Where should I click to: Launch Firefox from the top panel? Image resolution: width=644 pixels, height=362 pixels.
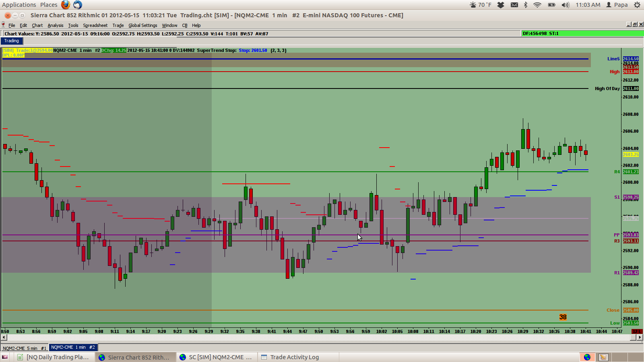[66, 5]
